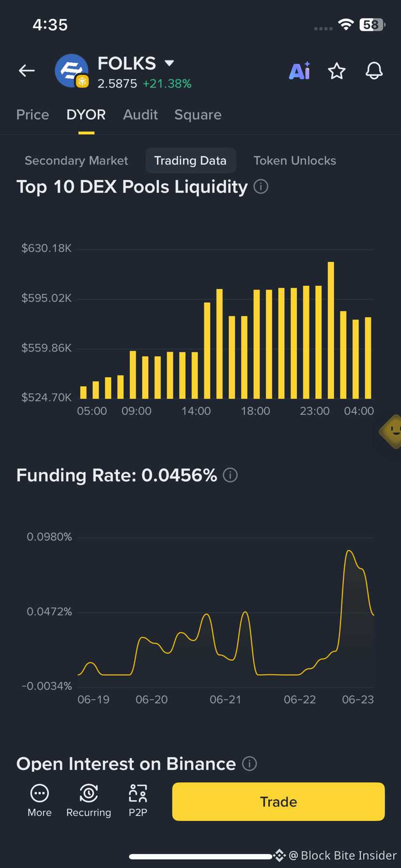Screen dimensions: 401x868
Task: Toggle the favorite star for FOLKS
Action: pos(337,71)
